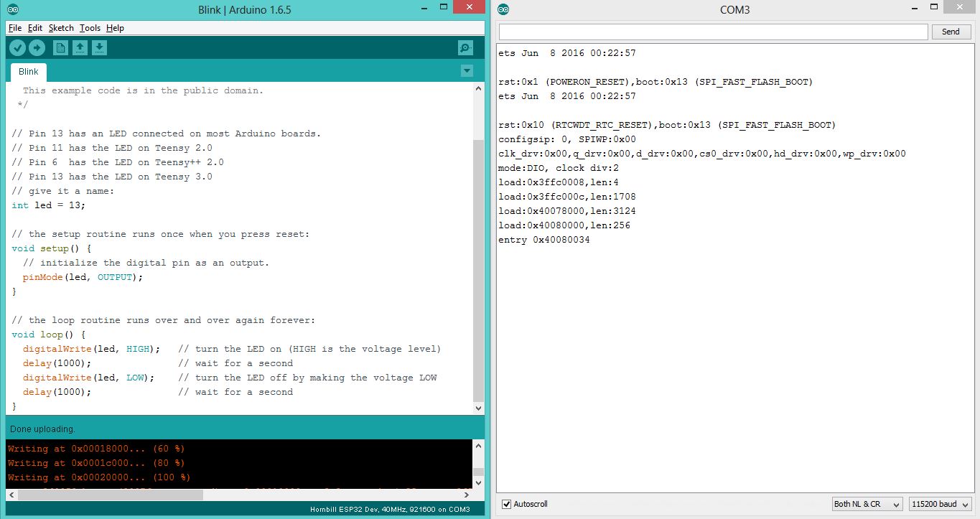Open the Sketch menu
The image size is (980, 519).
coord(61,28)
